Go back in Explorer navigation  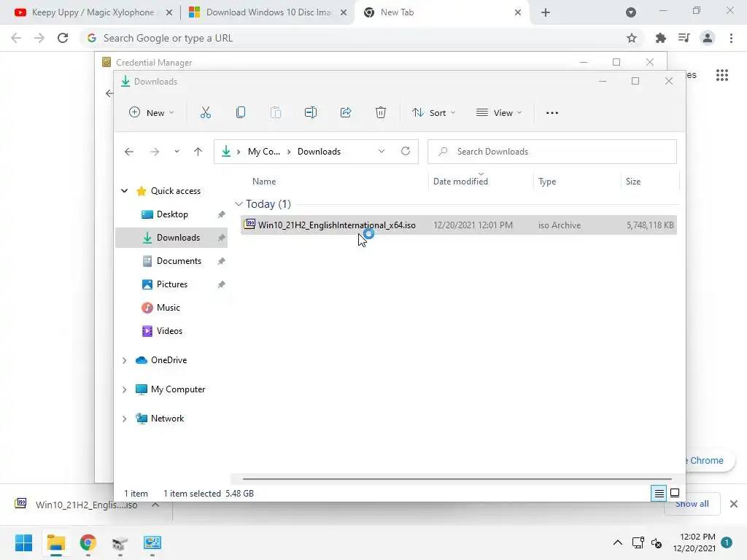(x=129, y=152)
